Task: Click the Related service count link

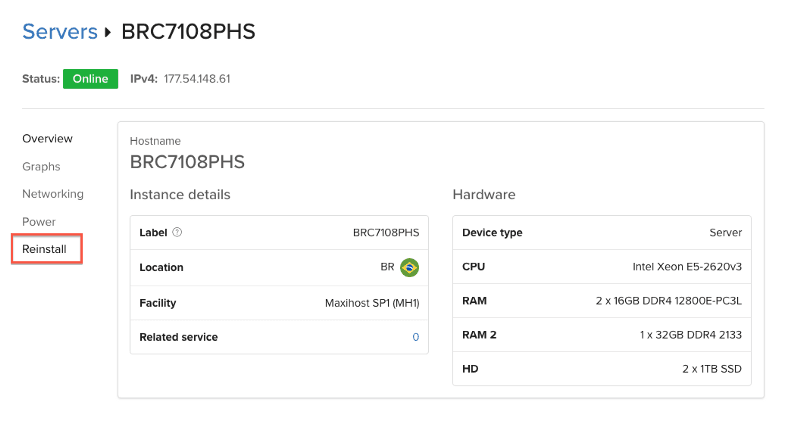Action: coord(416,337)
